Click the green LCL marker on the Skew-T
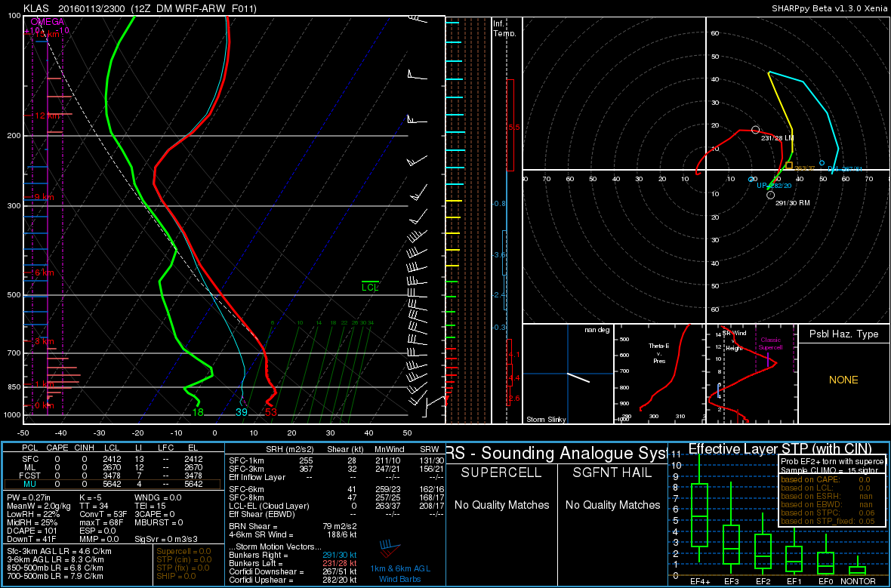Viewport: 891px width, 588px height. coord(370,286)
